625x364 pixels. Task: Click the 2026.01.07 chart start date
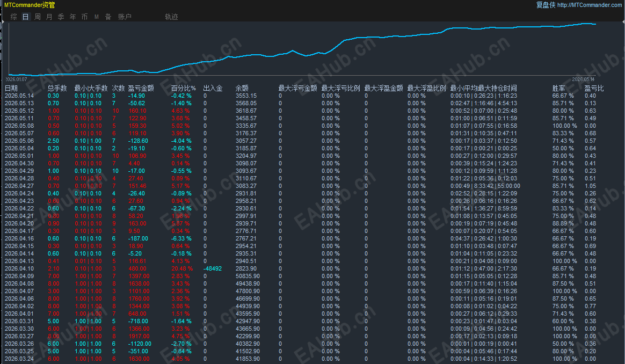coord(16,79)
